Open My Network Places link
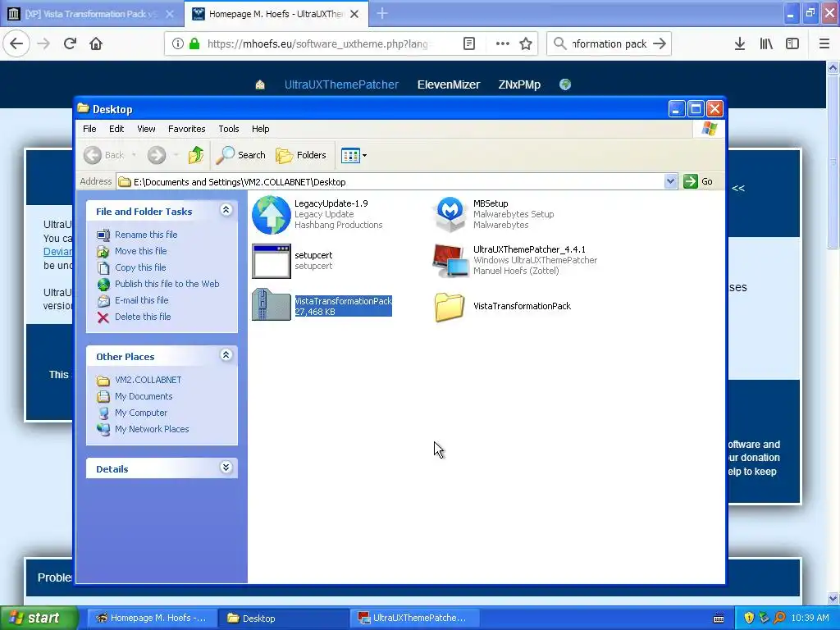The height and width of the screenshot is (630, 840). (152, 429)
